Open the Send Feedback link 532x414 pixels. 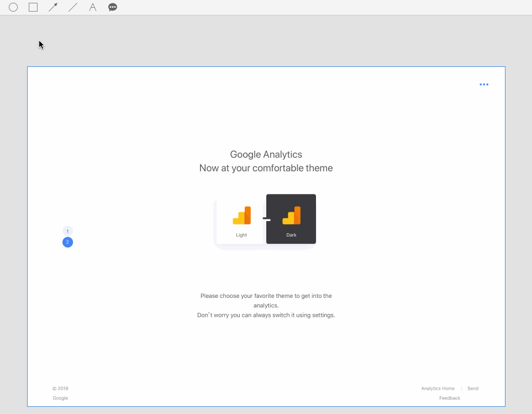(459, 394)
